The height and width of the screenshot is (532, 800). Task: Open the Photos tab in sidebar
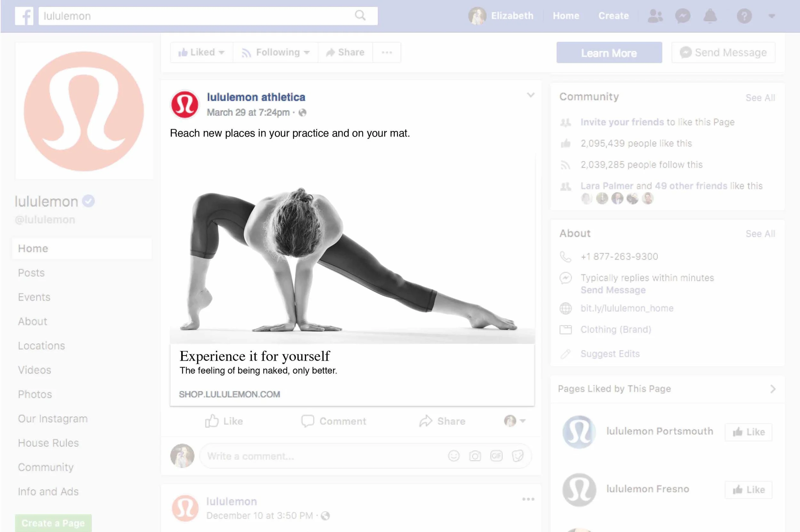coord(35,394)
